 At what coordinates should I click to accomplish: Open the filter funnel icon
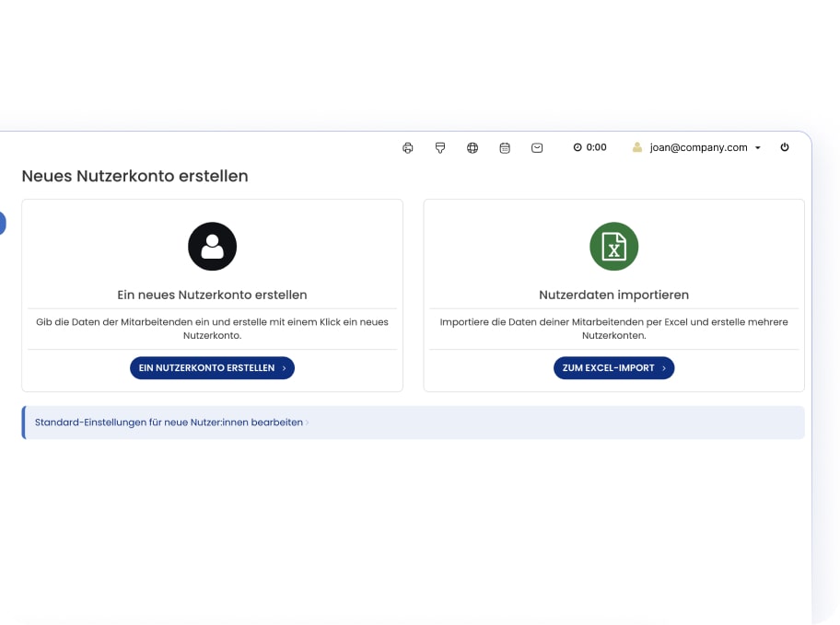(440, 147)
